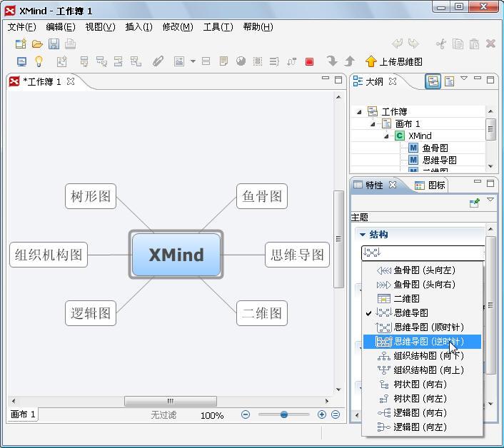Choose 二维图 structure option
The image size is (504, 448).
point(423,299)
